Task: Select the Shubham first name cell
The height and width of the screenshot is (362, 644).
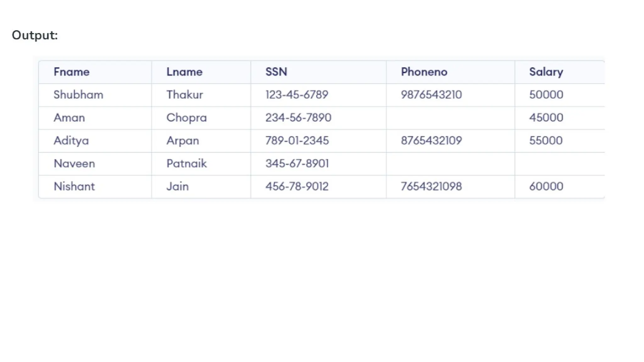Action: click(78, 95)
